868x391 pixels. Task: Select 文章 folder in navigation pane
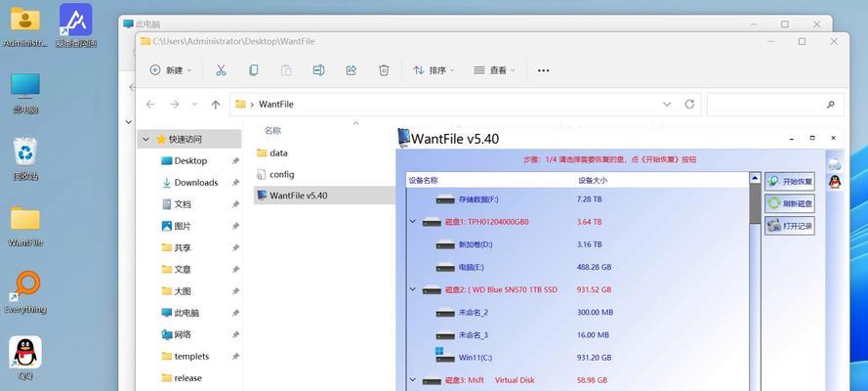click(176, 269)
